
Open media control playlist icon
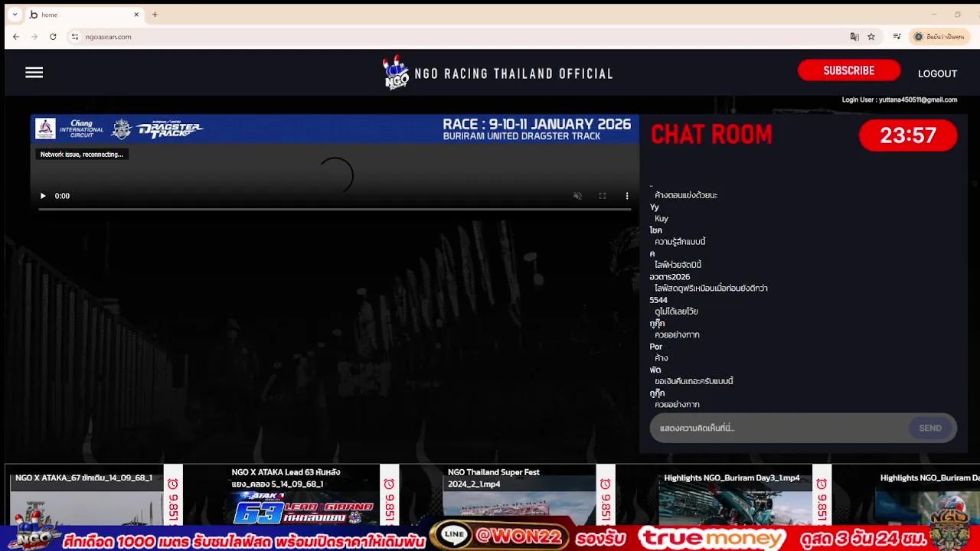pos(897,37)
